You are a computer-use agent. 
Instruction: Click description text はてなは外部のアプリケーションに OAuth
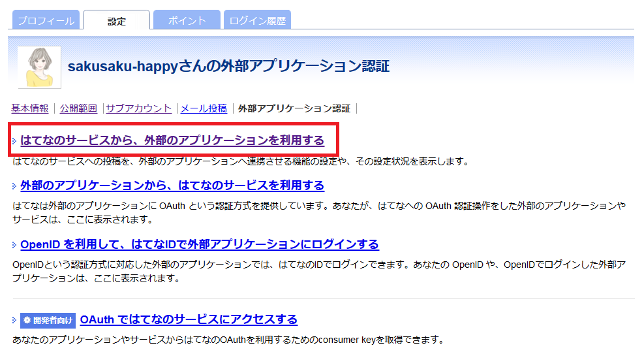click(319, 212)
